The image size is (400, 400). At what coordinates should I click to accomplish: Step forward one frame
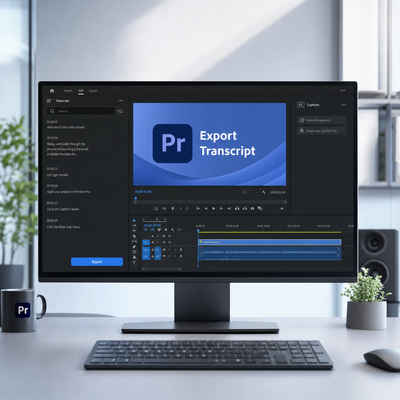click(x=221, y=208)
